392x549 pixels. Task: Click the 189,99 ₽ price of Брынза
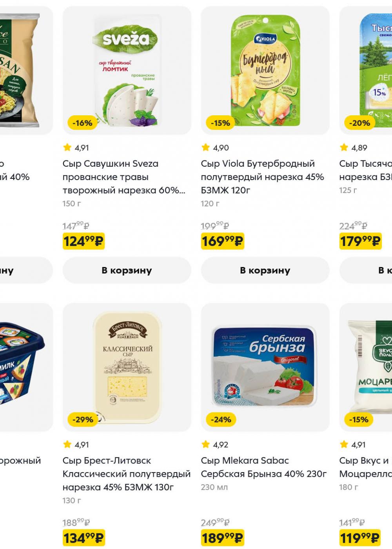(222, 538)
